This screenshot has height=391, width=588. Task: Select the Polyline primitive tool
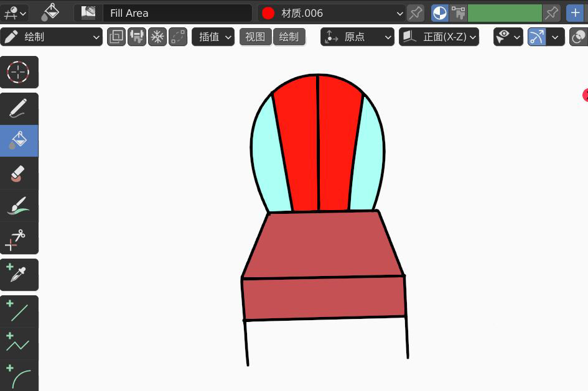[x=19, y=343]
